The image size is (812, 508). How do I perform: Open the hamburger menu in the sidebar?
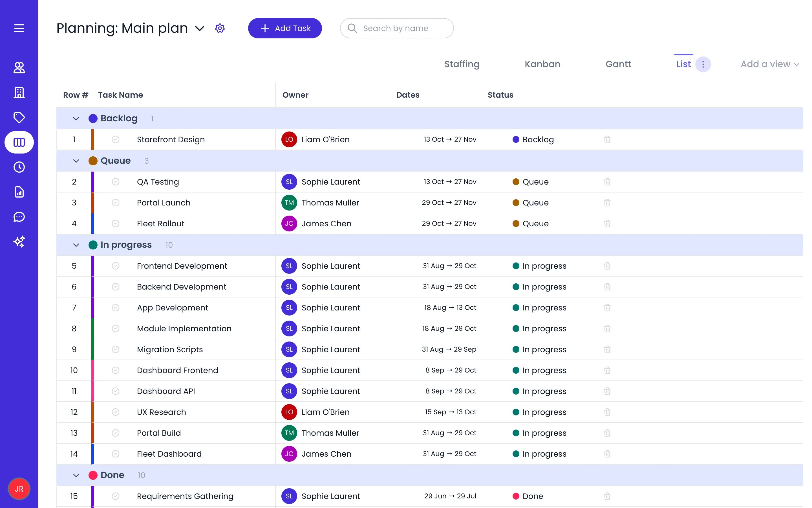pyautogui.click(x=19, y=28)
